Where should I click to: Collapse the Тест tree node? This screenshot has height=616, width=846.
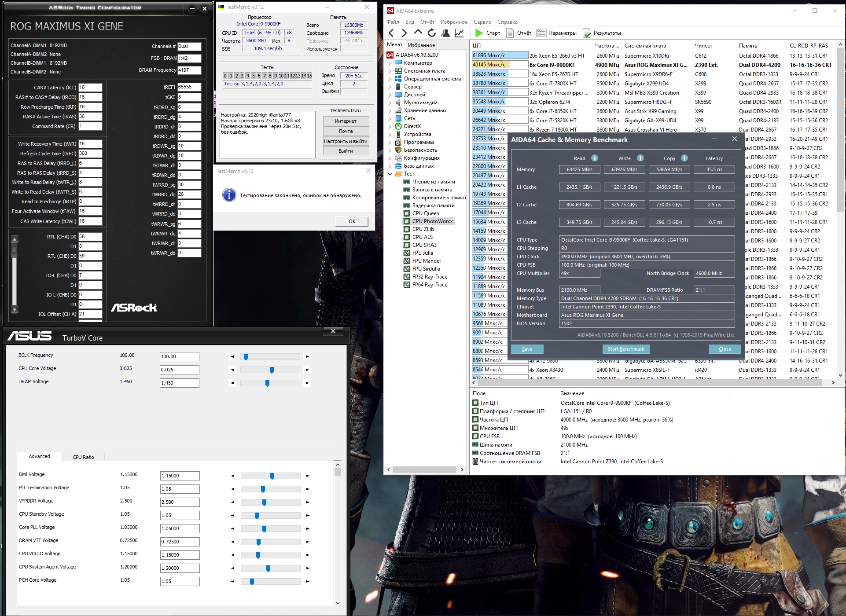(x=390, y=174)
